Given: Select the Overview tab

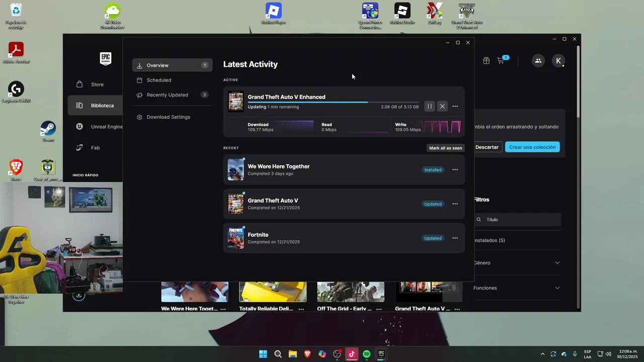Looking at the screenshot, I should pos(172,65).
